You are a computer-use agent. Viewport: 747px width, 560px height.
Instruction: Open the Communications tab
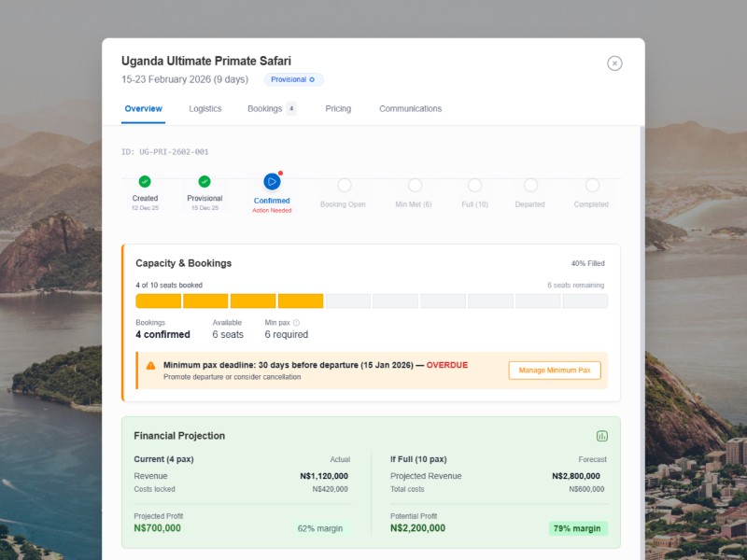pyautogui.click(x=410, y=108)
